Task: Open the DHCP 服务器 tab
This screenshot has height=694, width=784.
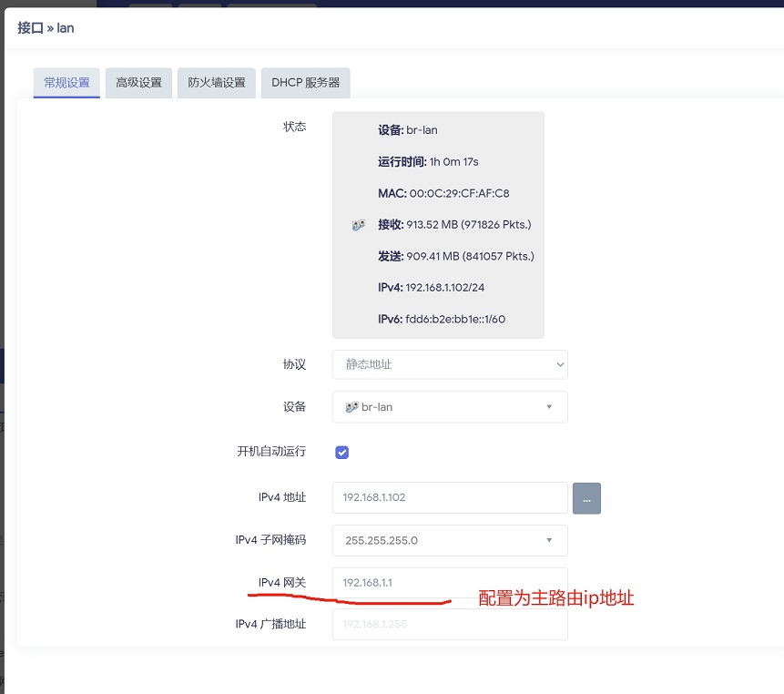Action: coord(306,83)
